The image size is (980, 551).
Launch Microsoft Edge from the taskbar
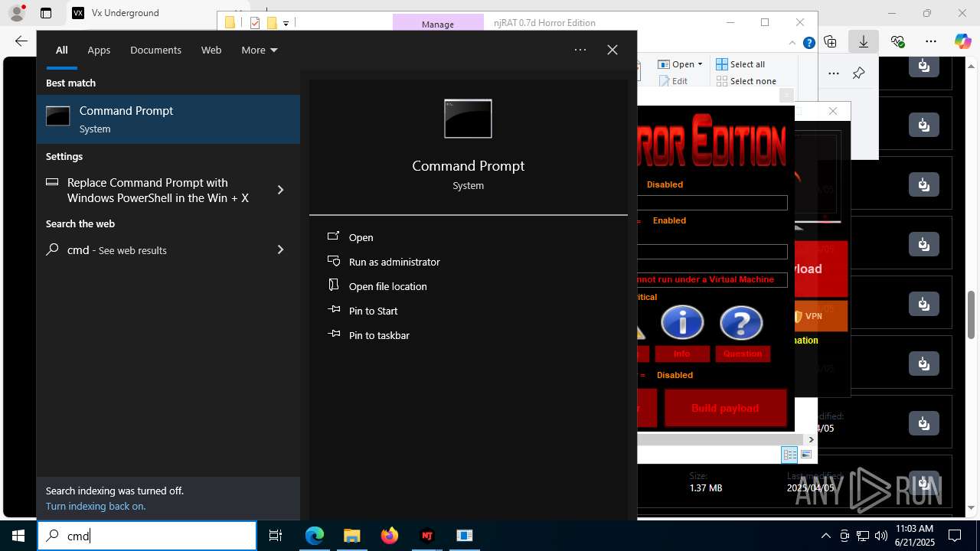pyautogui.click(x=315, y=536)
